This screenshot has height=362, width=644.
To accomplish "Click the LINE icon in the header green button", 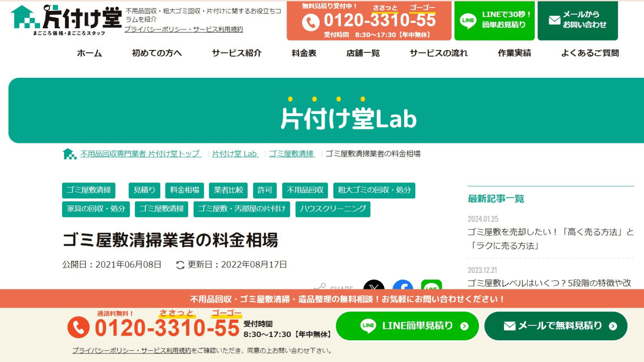I will (x=468, y=20).
